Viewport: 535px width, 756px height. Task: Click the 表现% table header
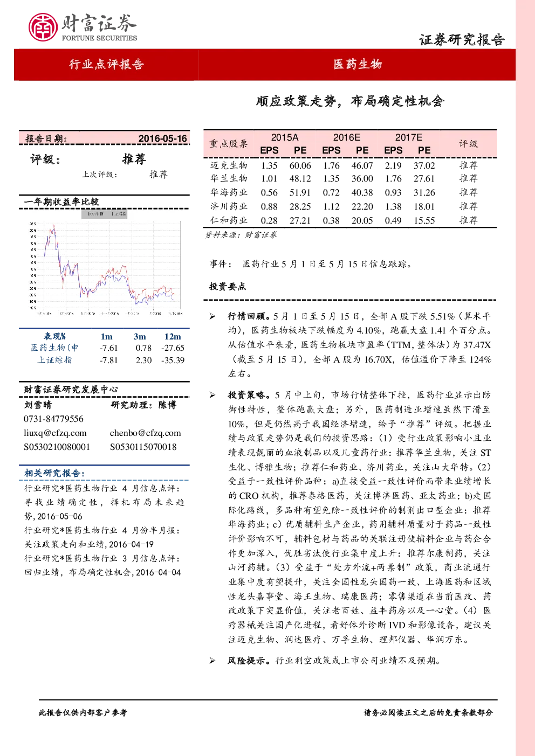pos(54,336)
